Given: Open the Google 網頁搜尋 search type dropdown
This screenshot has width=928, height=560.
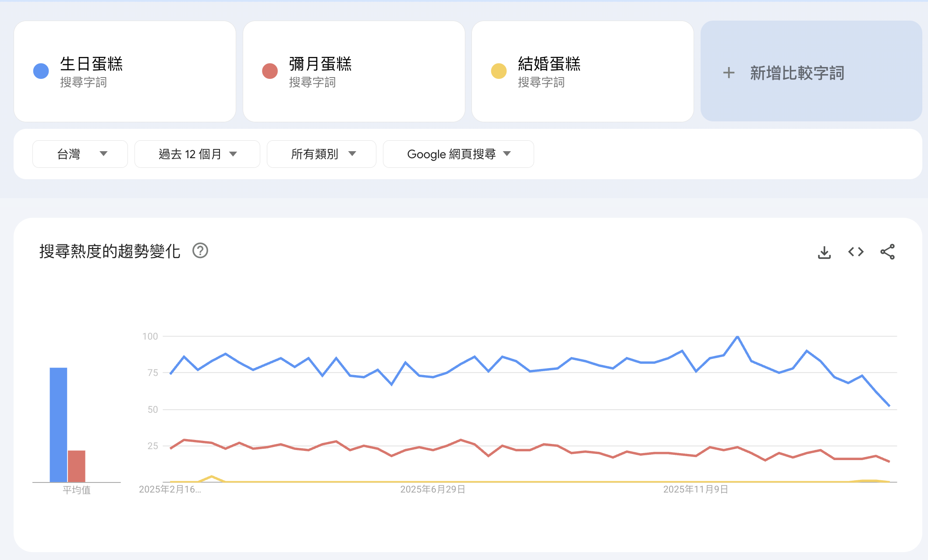Looking at the screenshot, I should (458, 154).
